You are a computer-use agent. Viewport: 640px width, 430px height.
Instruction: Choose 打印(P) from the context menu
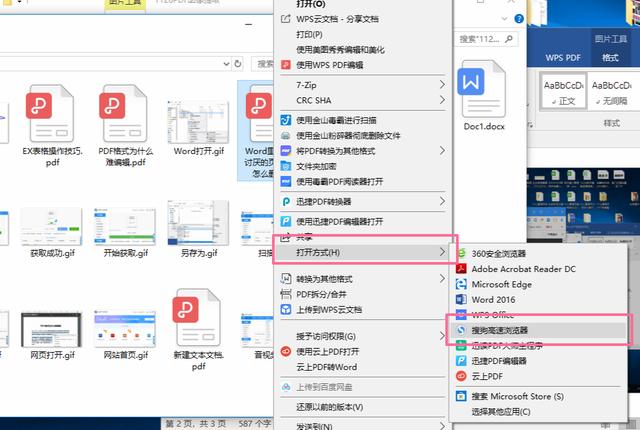tap(309, 35)
